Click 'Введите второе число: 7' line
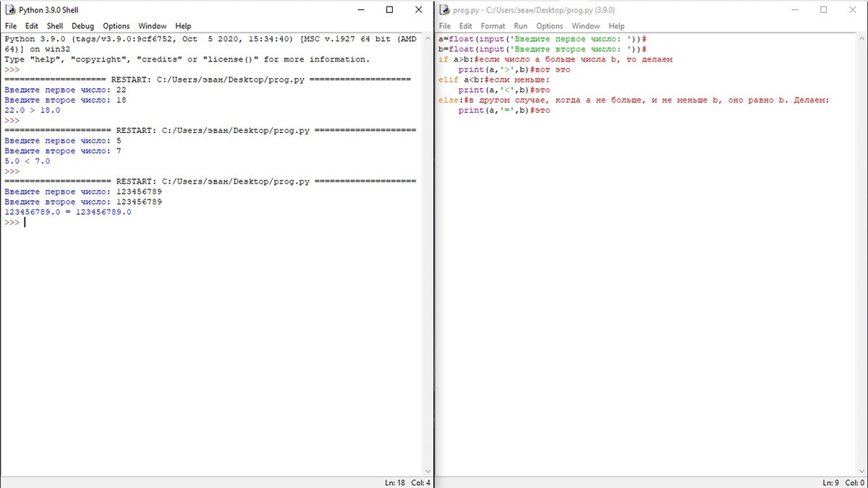This screenshot has height=488, width=868. point(63,151)
